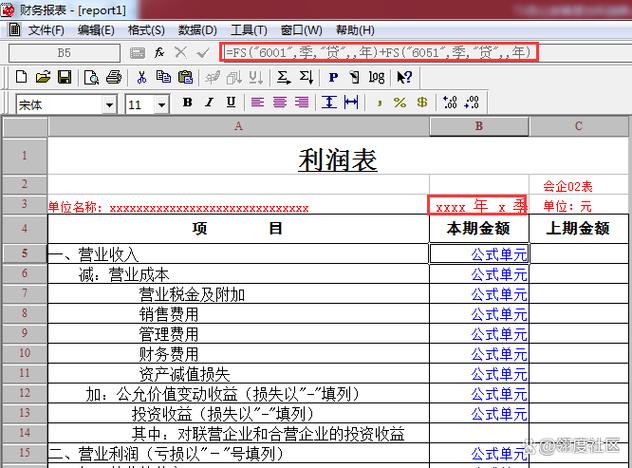
Task: Select row 15 header
Action: click(25, 453)
